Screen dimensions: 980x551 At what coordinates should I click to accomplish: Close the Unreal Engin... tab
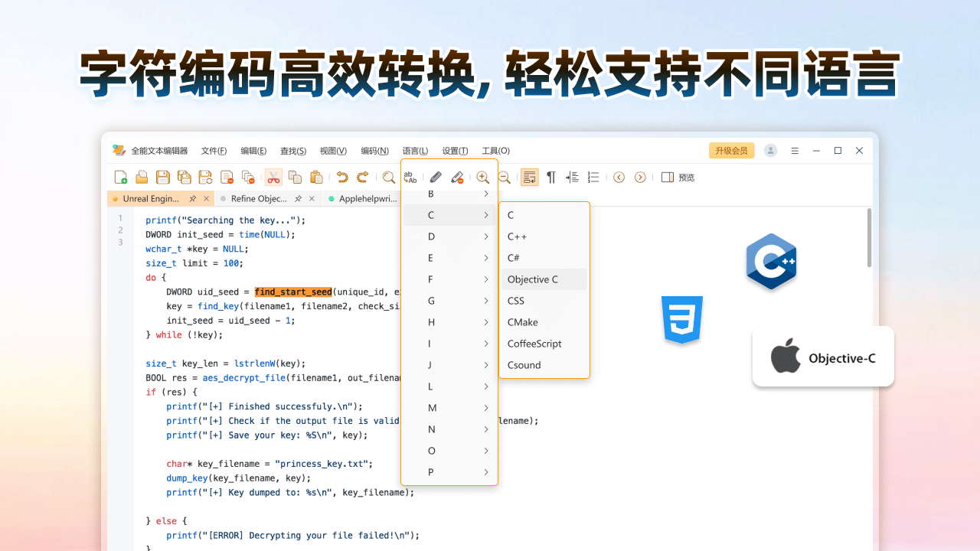click(207, 199)
